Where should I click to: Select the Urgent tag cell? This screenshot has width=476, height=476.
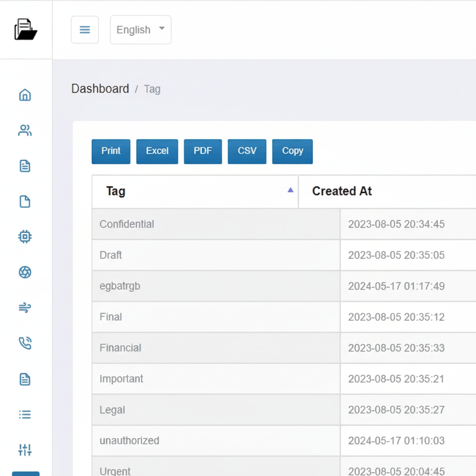[x=216, y=467]
